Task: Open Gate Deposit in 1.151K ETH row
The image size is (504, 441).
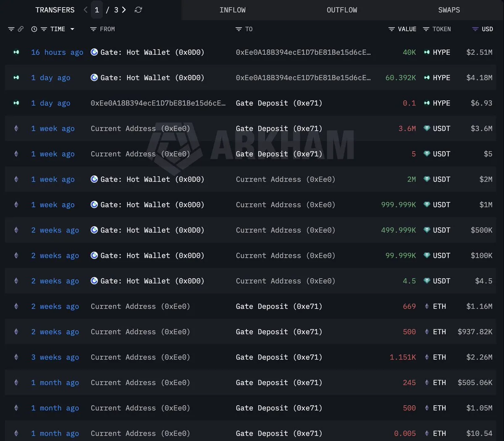Action: 279,357
